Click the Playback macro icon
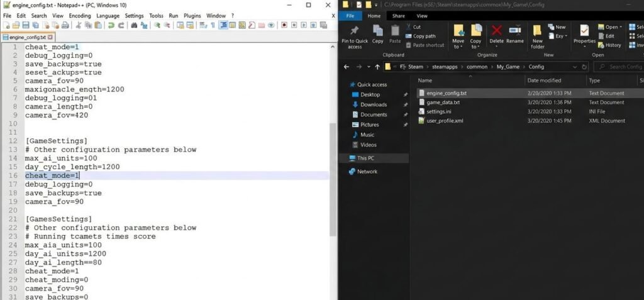Image resolution: width=644 pixels, height=300 pixels. coord(304,25)
